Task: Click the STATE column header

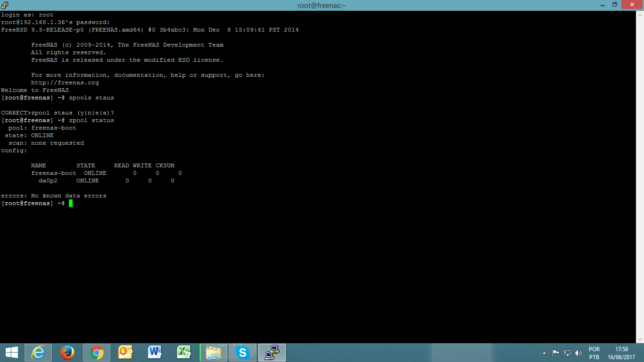Action: [x=86, y=165]
